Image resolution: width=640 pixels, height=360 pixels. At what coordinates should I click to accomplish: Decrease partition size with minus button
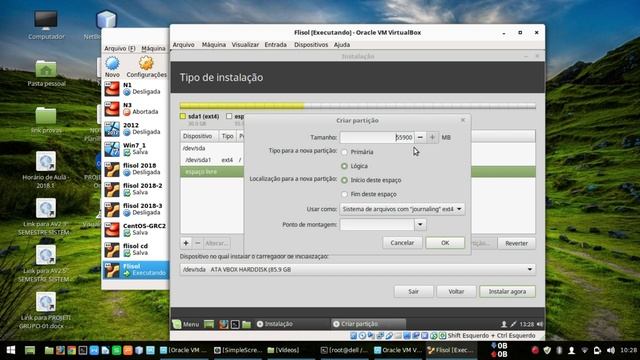pos(420,138)
